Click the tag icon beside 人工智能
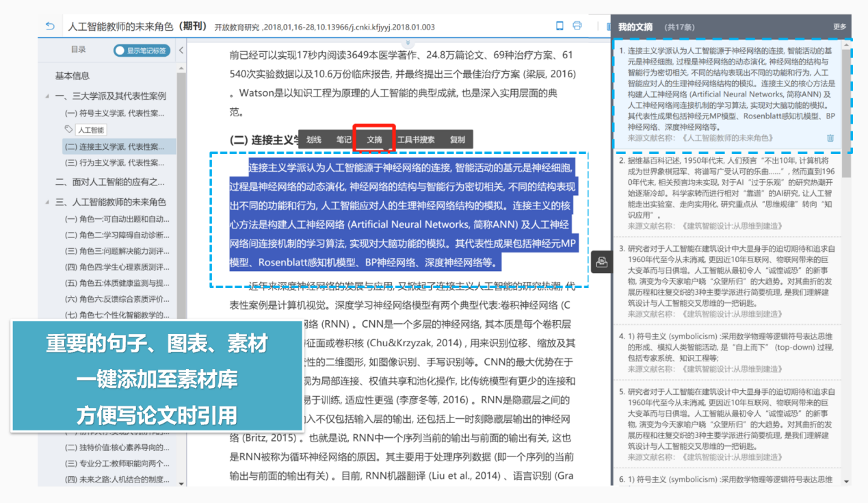 pyautogui.click(x=68, y=129)
